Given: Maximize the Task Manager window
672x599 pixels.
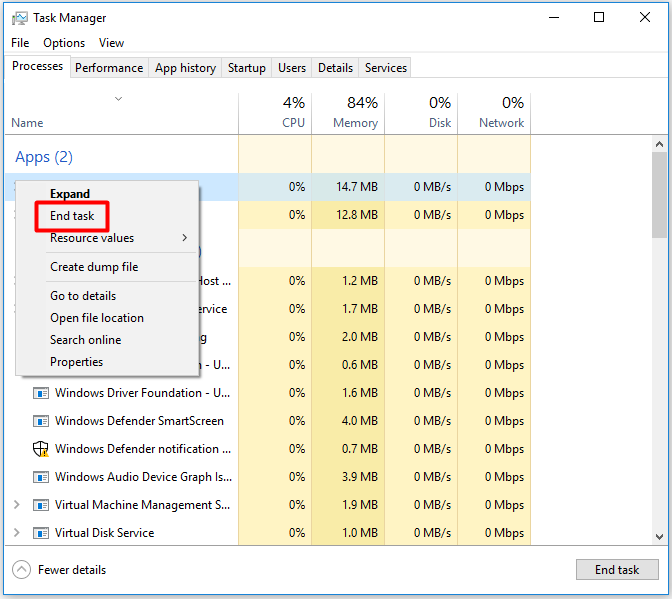Looking at the screenshot, I should coord(599,18).
